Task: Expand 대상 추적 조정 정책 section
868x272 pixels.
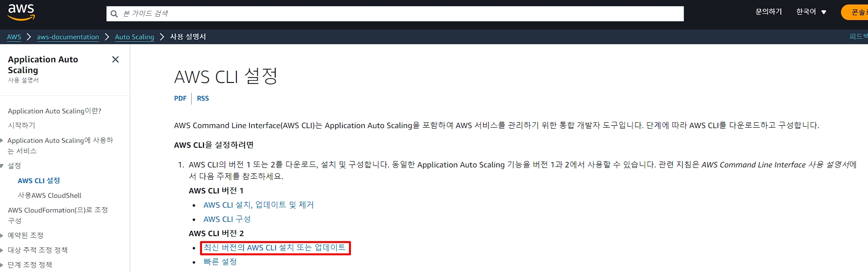Action: tap(2, 250)
